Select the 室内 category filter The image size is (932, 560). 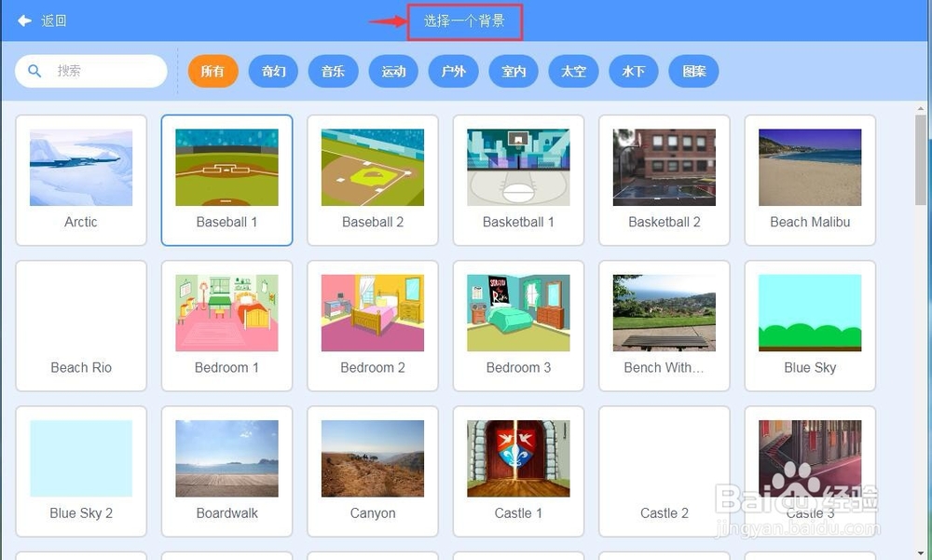pyautogui.click(x=514, y=72)
